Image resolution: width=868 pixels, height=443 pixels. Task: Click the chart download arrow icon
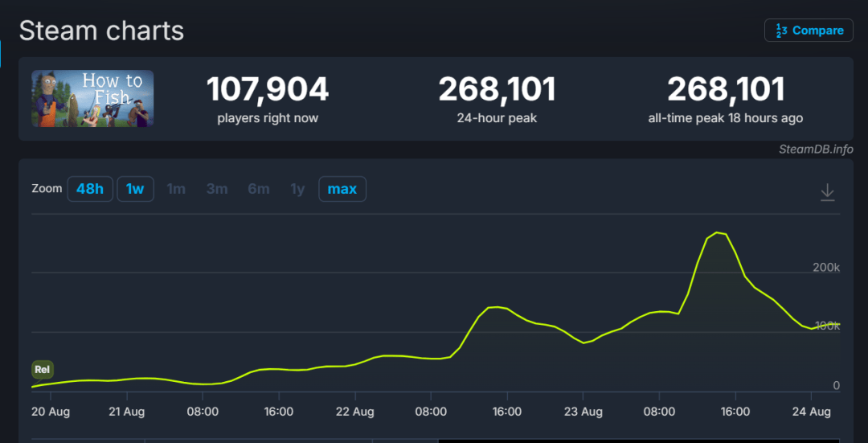click(827, 192)
